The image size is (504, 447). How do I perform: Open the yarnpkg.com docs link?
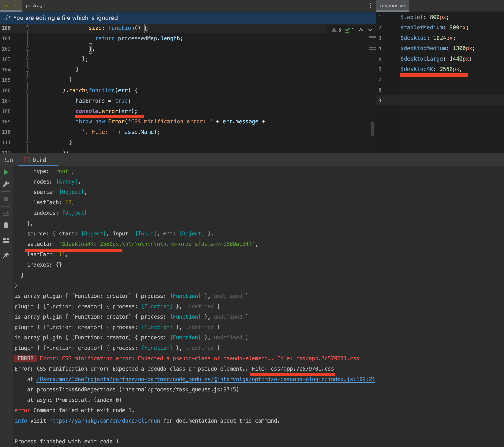[x=105, y=421]
